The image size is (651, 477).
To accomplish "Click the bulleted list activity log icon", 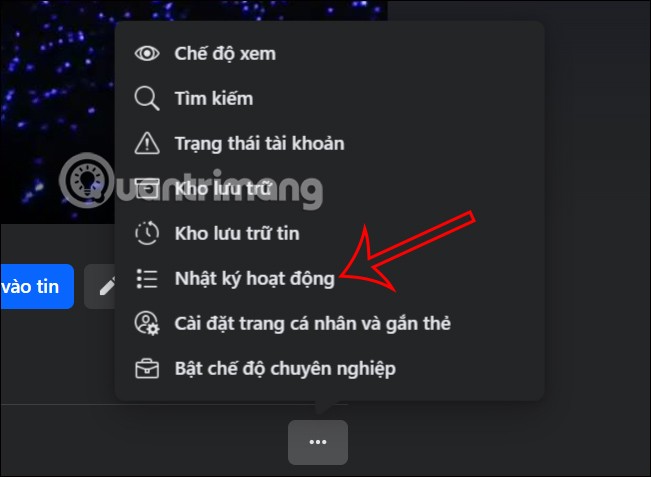I will [147, 279].
